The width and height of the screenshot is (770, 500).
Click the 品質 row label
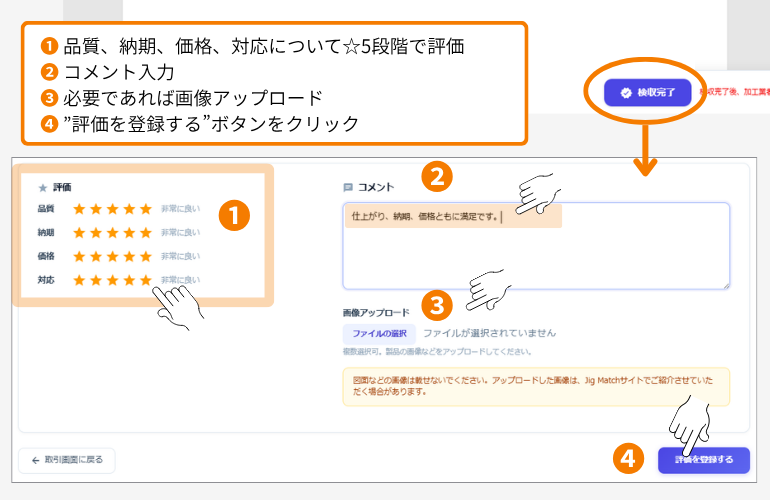point(46,209)
